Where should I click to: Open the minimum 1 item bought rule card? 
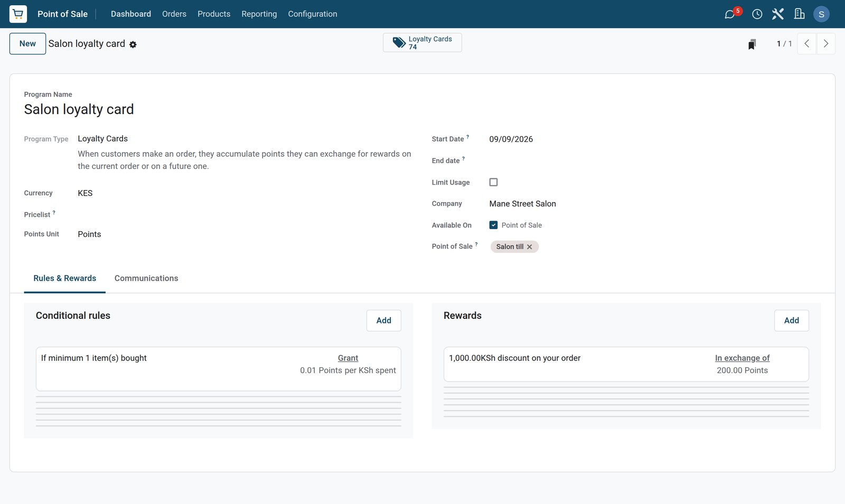219,369
